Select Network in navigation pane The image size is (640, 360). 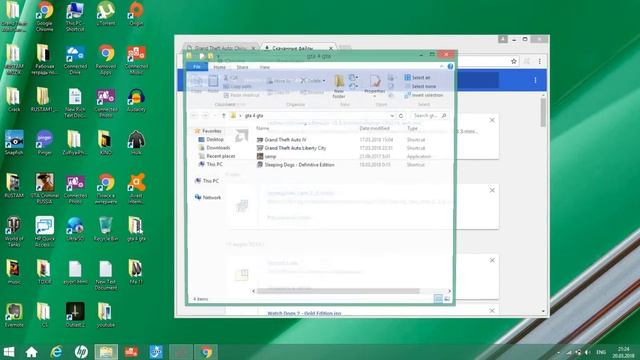pyautogui.click(x=208, y=198)
